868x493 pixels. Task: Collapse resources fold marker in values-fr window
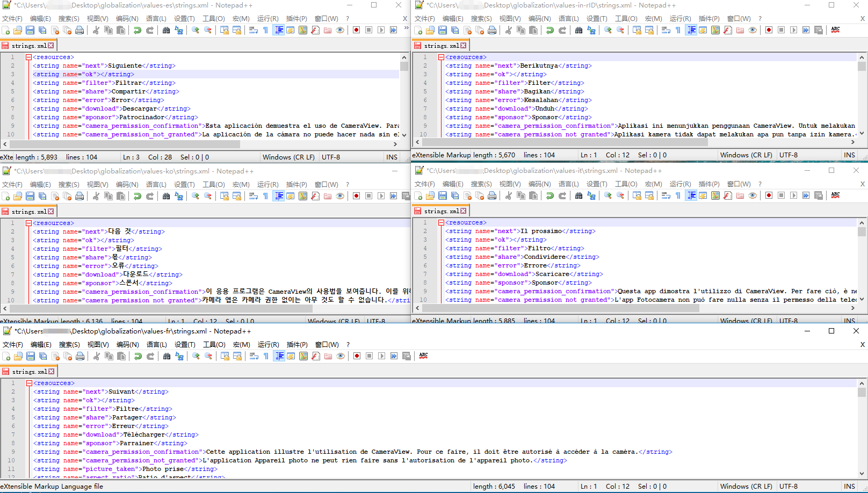[x=29, y=383]
